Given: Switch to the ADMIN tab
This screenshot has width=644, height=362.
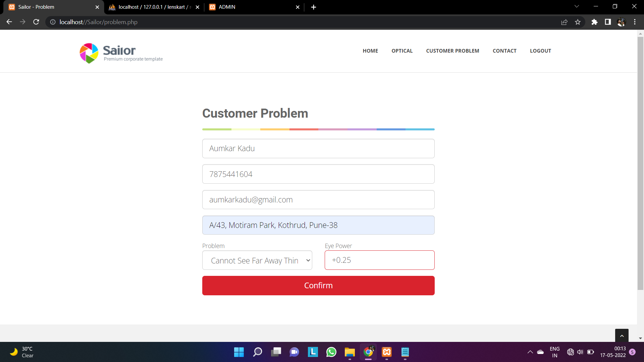Looking at the screenshot, I should pos(254,7).
